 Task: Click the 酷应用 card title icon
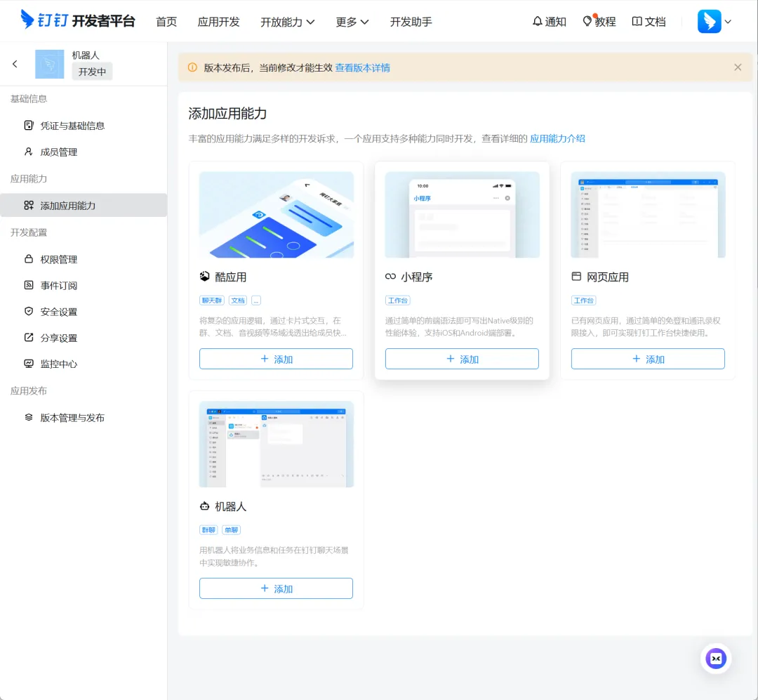coord(205,276)
